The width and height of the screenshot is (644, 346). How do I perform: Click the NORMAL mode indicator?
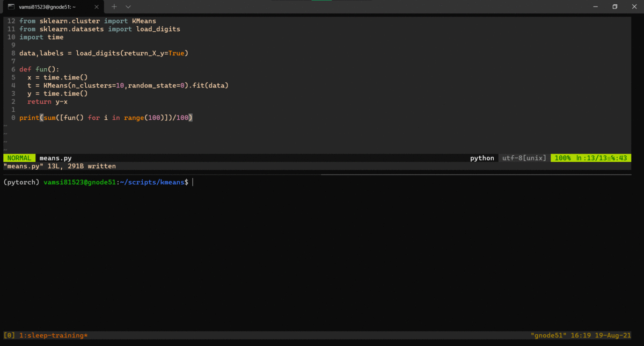tap(19, 158)
